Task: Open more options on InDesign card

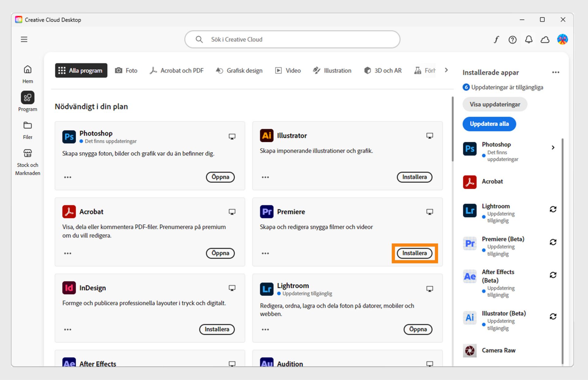Action: (68, 329)
